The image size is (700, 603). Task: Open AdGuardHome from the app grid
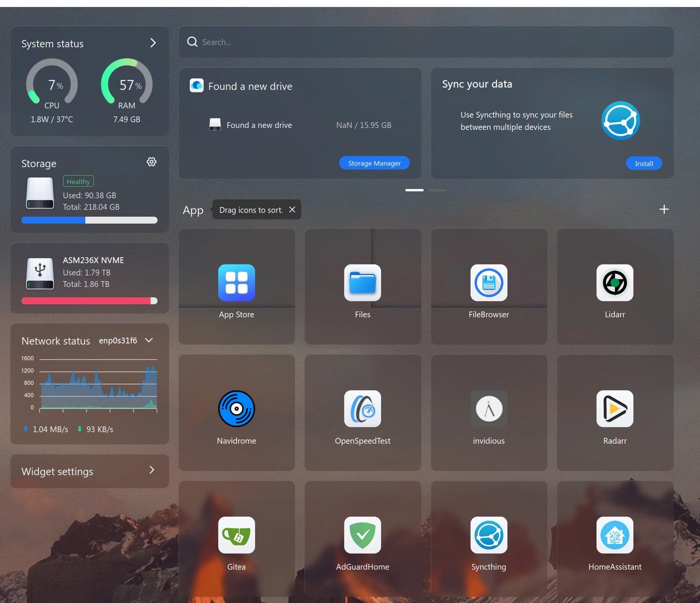(x=362, y=535)
